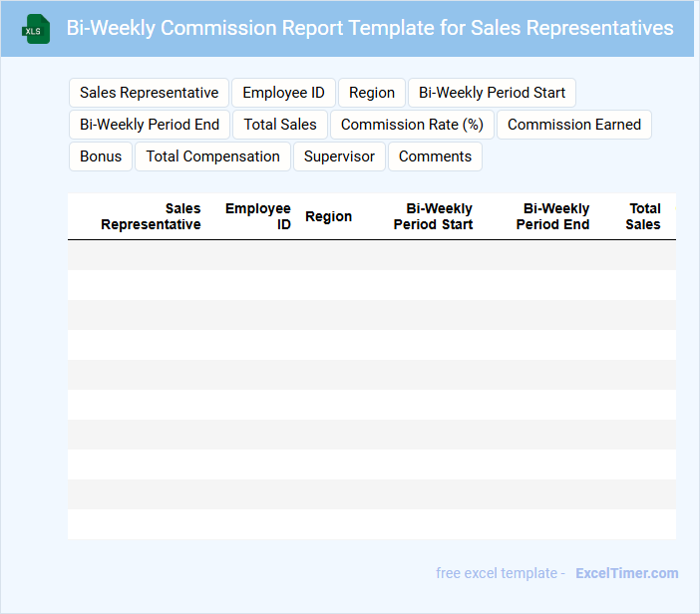This screenshot has height=614, width=700.
Task: Open the ExcelTimer.com link
Action: (626, 573)
